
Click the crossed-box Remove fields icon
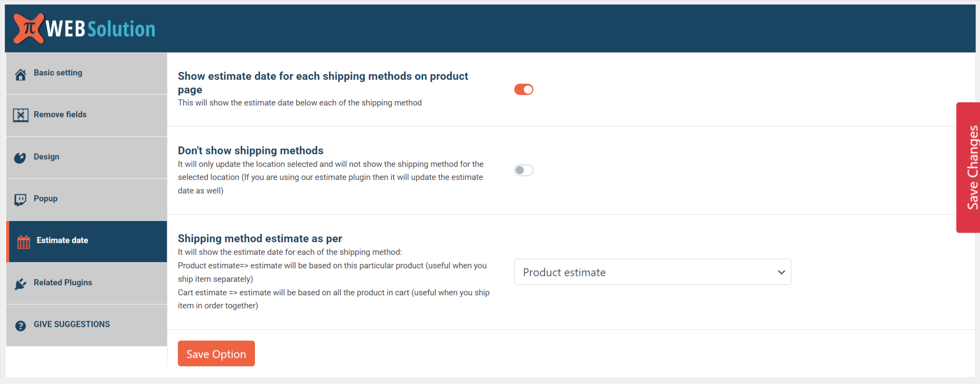(20, 115)
